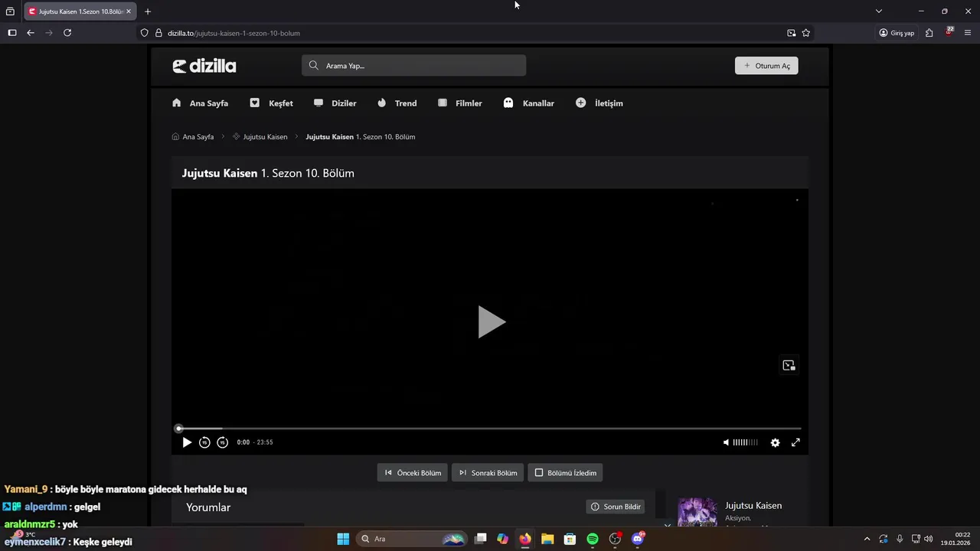Open the Kanallar nav item
This screenshot has width=980, height=551.
(x=528, y=103)
